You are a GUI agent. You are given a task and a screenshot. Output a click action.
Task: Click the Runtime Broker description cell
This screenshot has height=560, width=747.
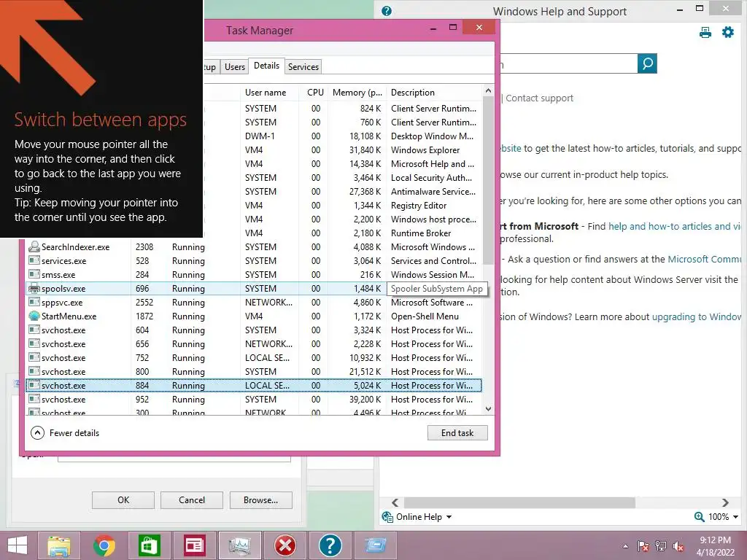(421, 233)
